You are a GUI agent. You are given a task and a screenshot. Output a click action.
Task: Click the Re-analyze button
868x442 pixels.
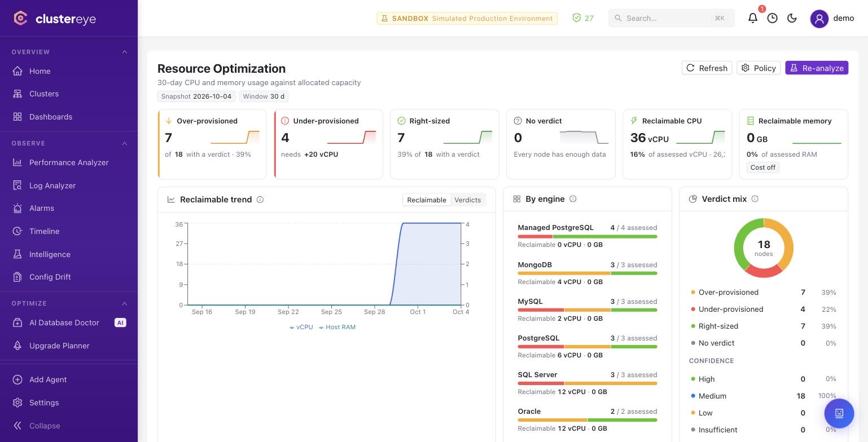tap(817, 68)
